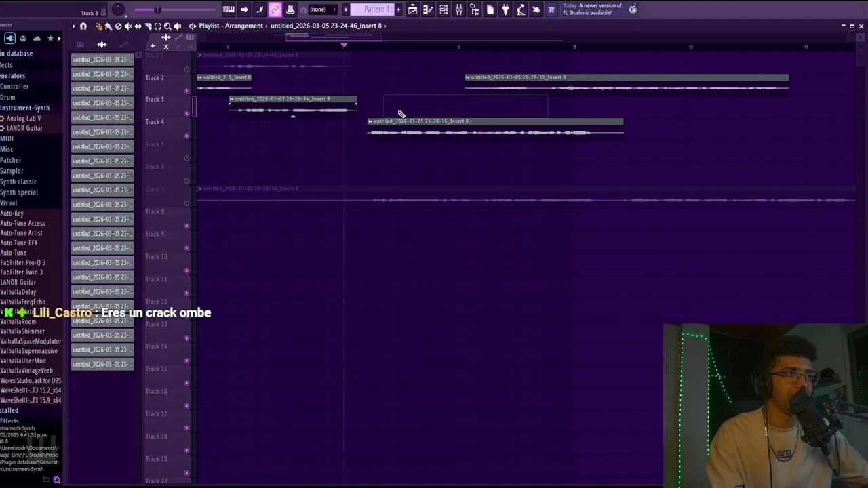Select the Mute tool in playlist toolbar
This screenshot has height=488, width=868.
coord(128,26)
